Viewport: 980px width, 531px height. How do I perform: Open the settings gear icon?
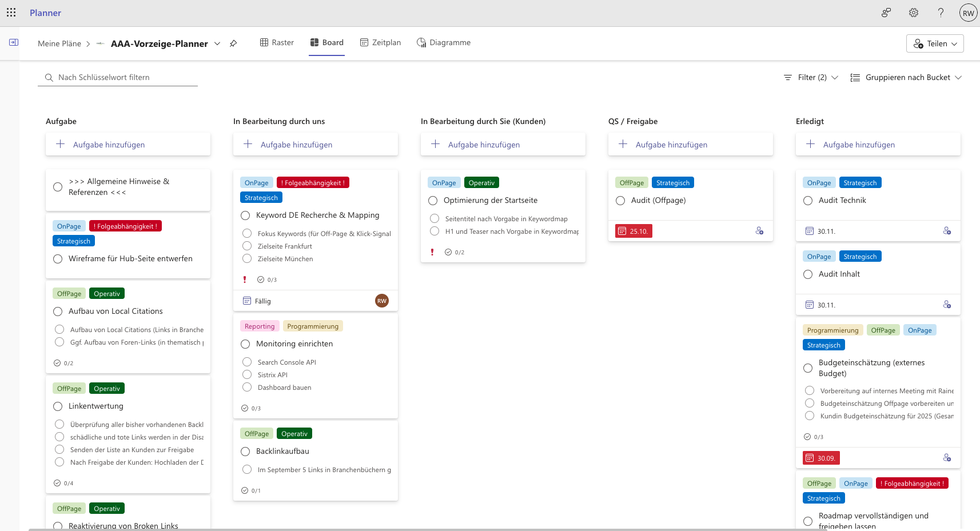coord(914,13)
